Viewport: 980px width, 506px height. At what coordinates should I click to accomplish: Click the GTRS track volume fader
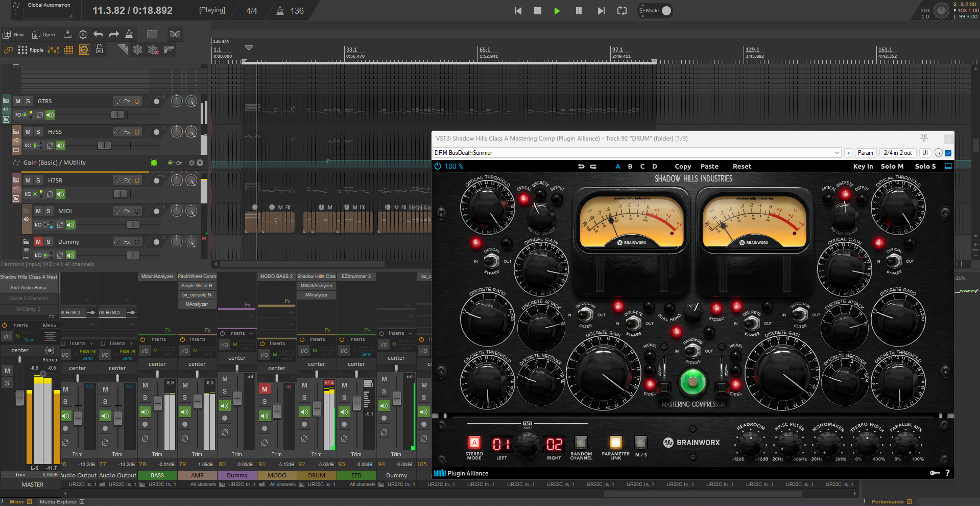tap(117, 115)
